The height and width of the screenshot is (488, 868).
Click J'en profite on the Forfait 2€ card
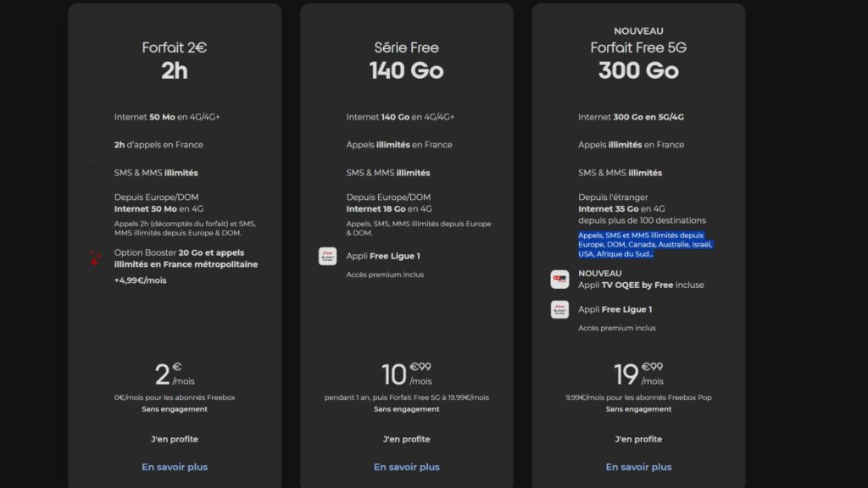(173, 439)
